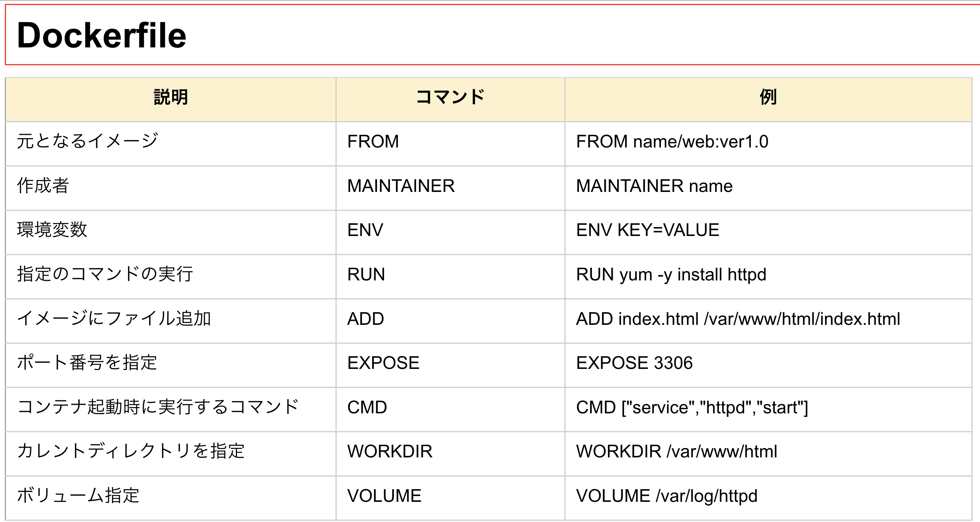Click the 作成者 description cell

43,186
